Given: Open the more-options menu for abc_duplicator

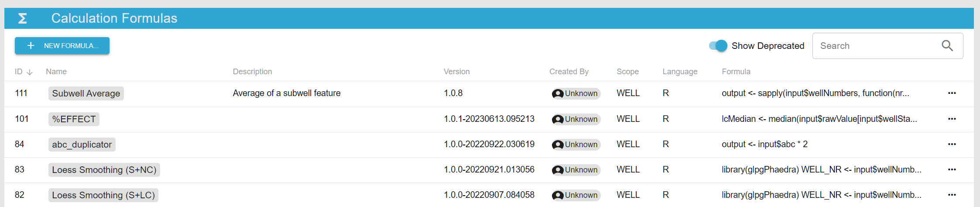Looking at the screenshot, I should click(x=952, y=144).
